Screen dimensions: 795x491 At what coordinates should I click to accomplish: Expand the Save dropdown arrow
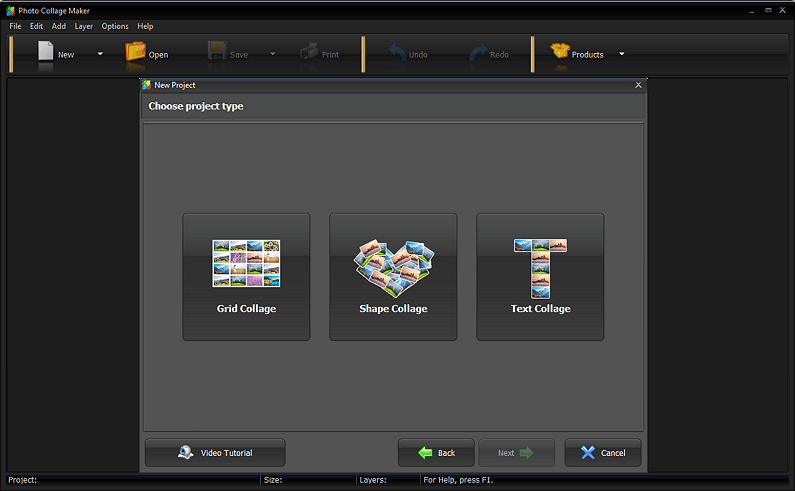pos(273,54)
